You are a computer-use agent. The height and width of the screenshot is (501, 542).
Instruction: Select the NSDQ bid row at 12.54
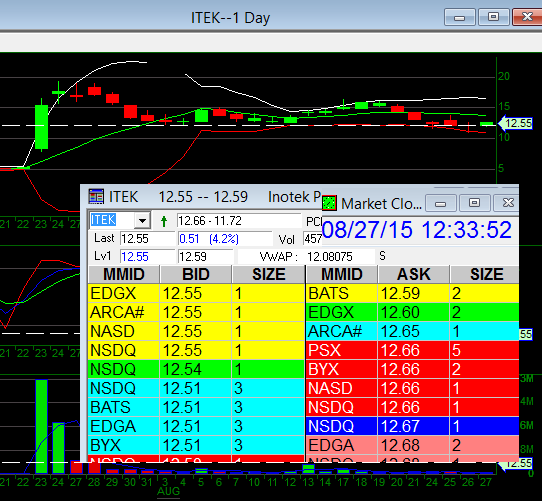pyautogui.click(x=196, y=369)
